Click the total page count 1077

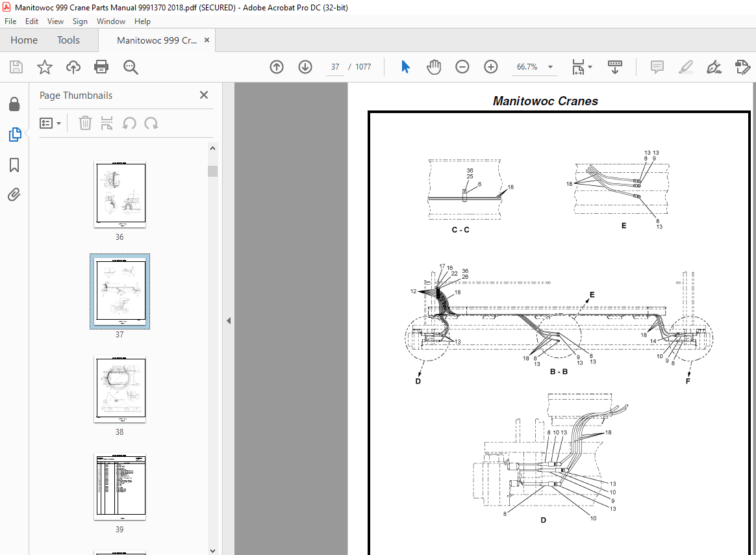(x=364, y=66)
